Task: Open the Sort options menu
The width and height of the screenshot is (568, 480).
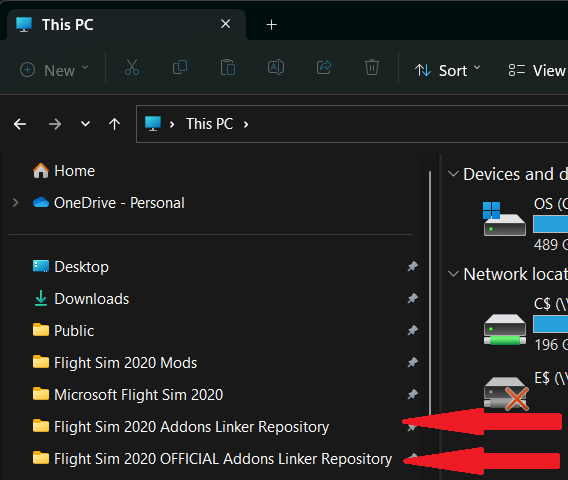Action: (x=447, y=70)
